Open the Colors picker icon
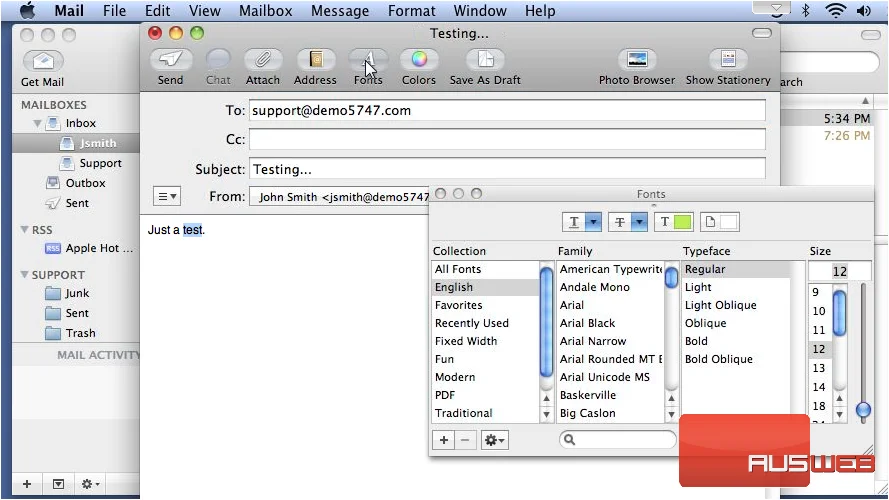Viewport: 889px width, 500px height. coord(419,60)
